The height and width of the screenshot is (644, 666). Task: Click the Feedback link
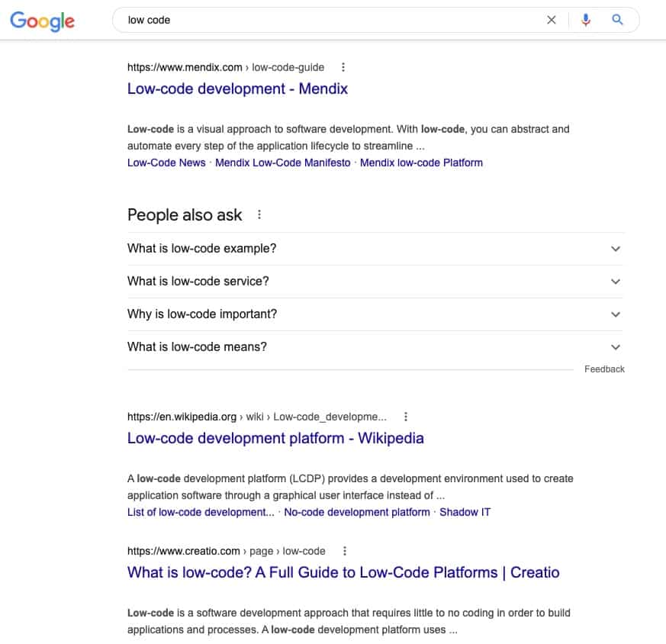(604, 369)
